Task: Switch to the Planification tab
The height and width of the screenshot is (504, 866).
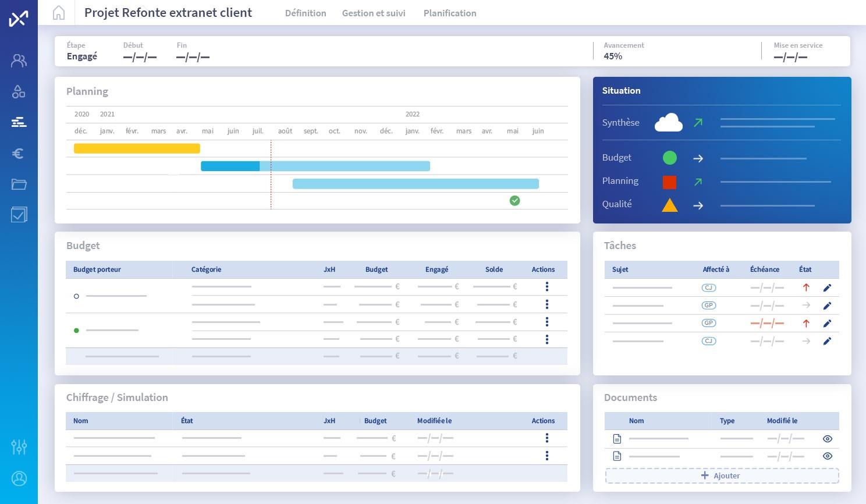Action: [450, 13]
